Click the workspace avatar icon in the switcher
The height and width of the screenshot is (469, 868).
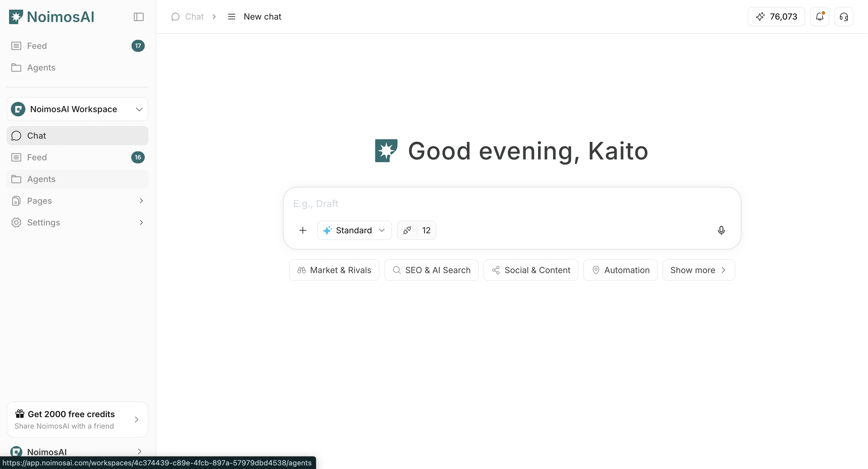coord(18,109)
